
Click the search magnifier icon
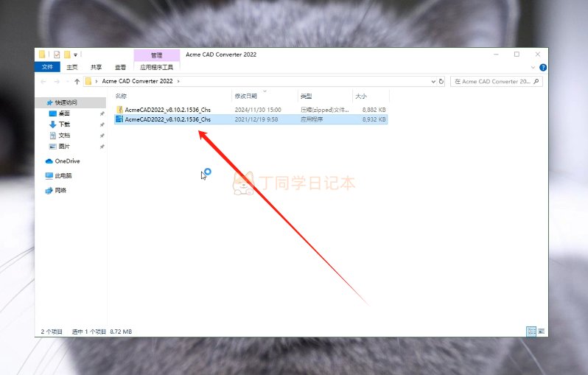pos(536,81)
